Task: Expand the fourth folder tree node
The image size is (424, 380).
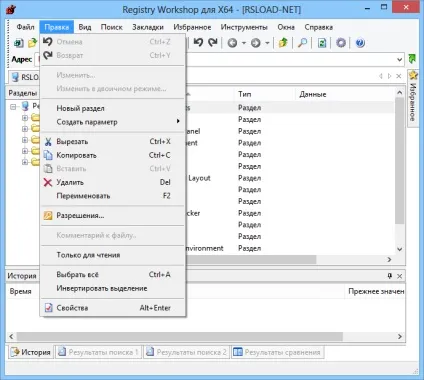Action: click(25, 151)
